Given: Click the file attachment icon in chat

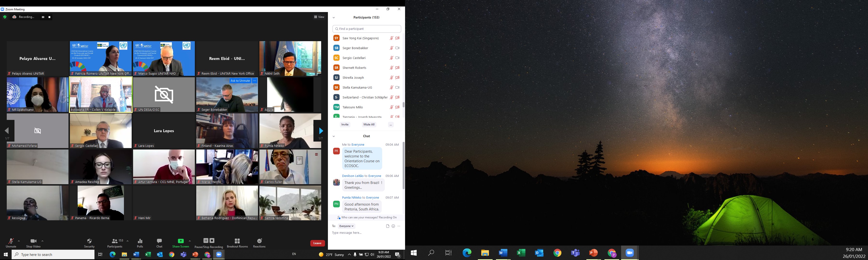Looking at the screenshot, I should tap(387, 226).
